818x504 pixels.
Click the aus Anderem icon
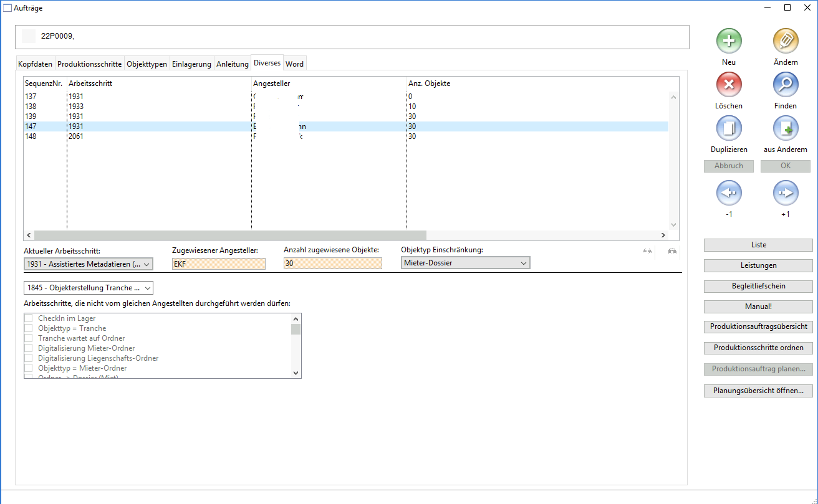click(x=785, y=128)
